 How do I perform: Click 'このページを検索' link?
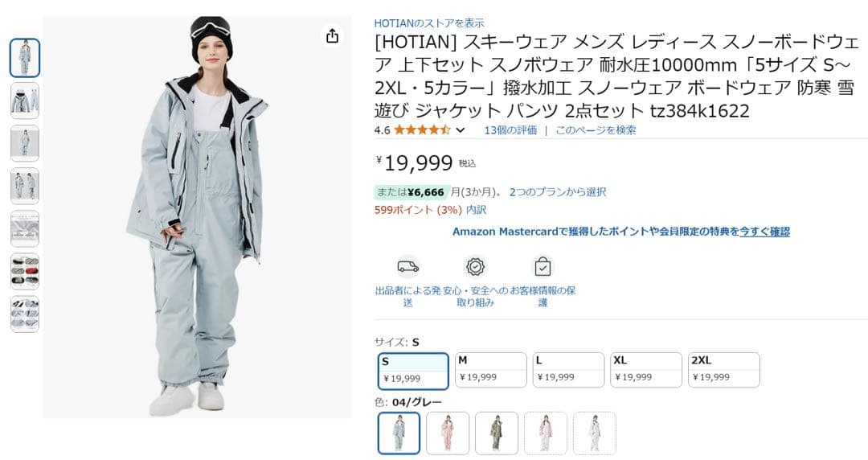596,129
